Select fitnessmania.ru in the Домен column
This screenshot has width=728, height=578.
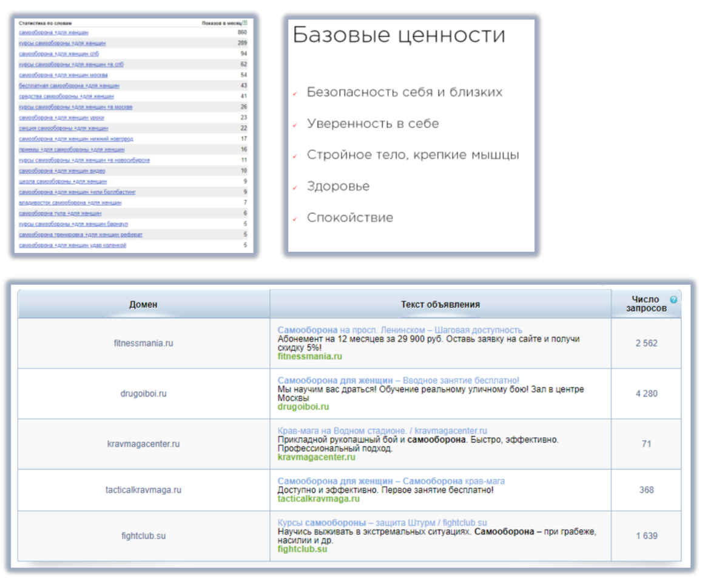click(x=143, y=343)
